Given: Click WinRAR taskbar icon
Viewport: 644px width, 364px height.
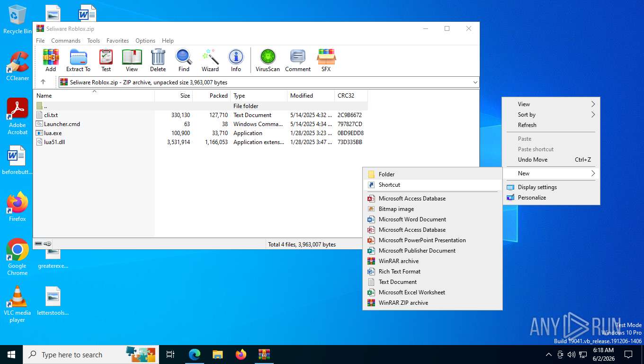Looking at the screenshot, I should tap(264, 355).
